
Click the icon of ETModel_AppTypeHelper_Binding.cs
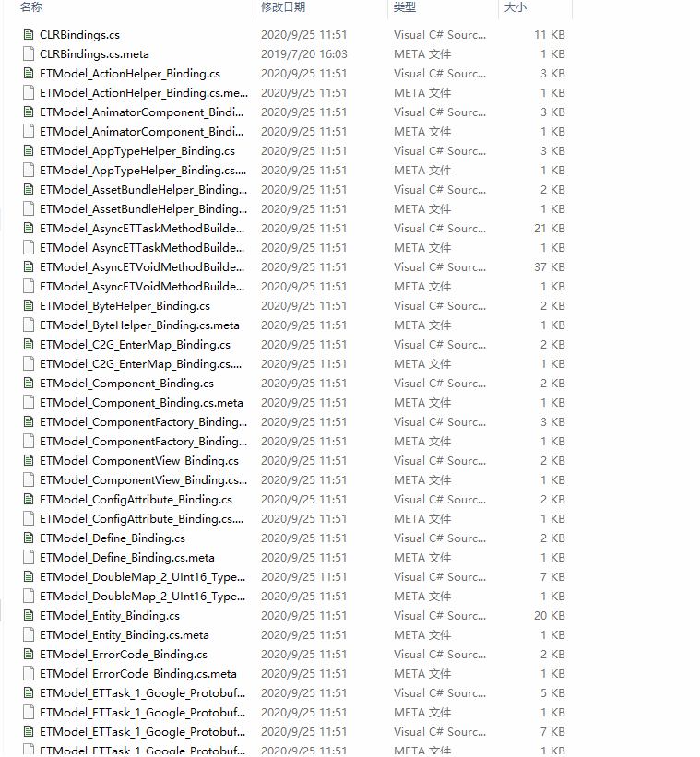point(28,151)
